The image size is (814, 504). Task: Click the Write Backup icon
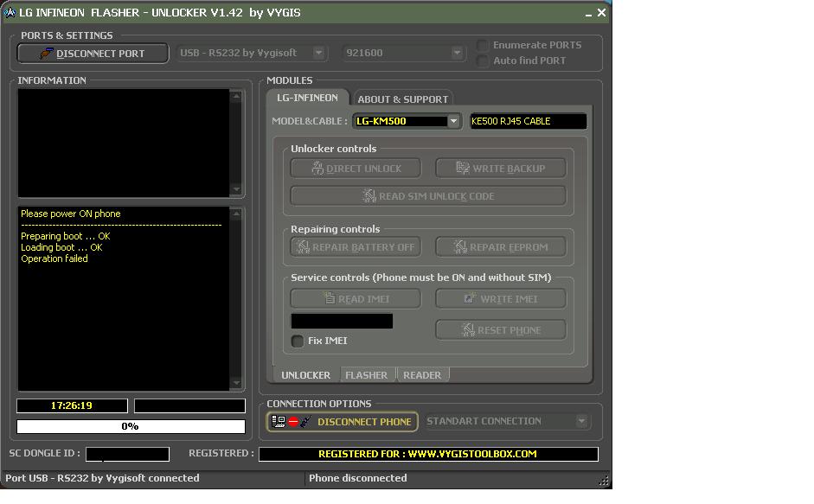click(463, 168)
